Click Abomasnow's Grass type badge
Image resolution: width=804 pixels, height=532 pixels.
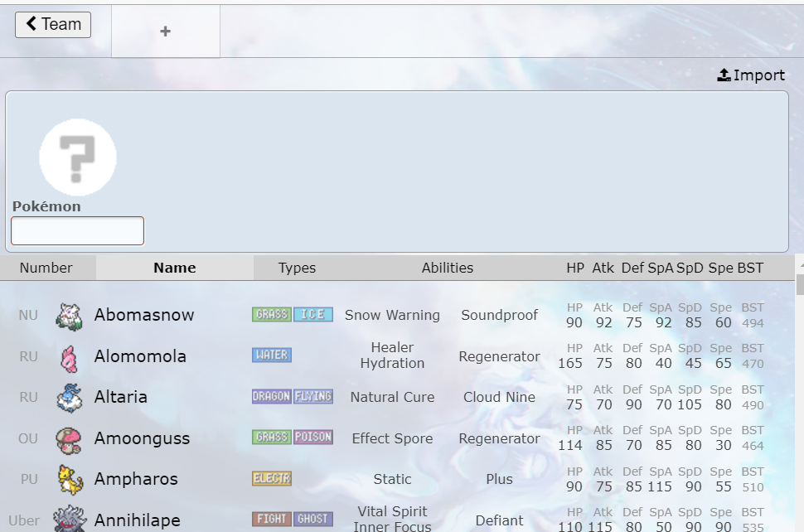coord(272,314)
